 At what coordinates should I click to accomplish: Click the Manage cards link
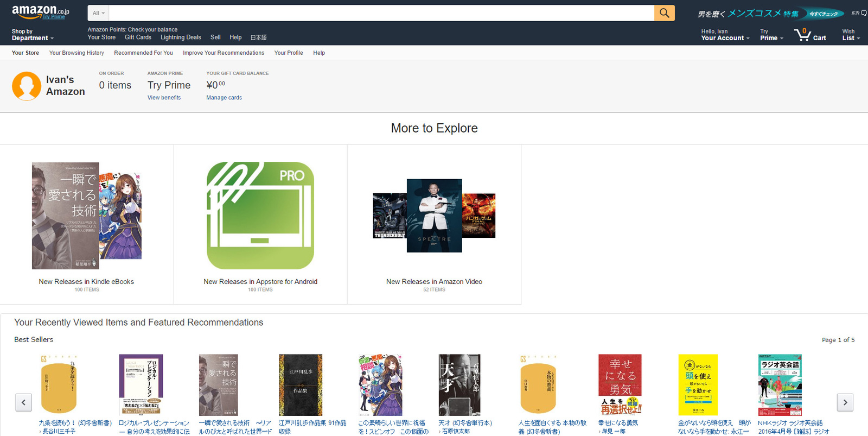click(x=224, y=98)
